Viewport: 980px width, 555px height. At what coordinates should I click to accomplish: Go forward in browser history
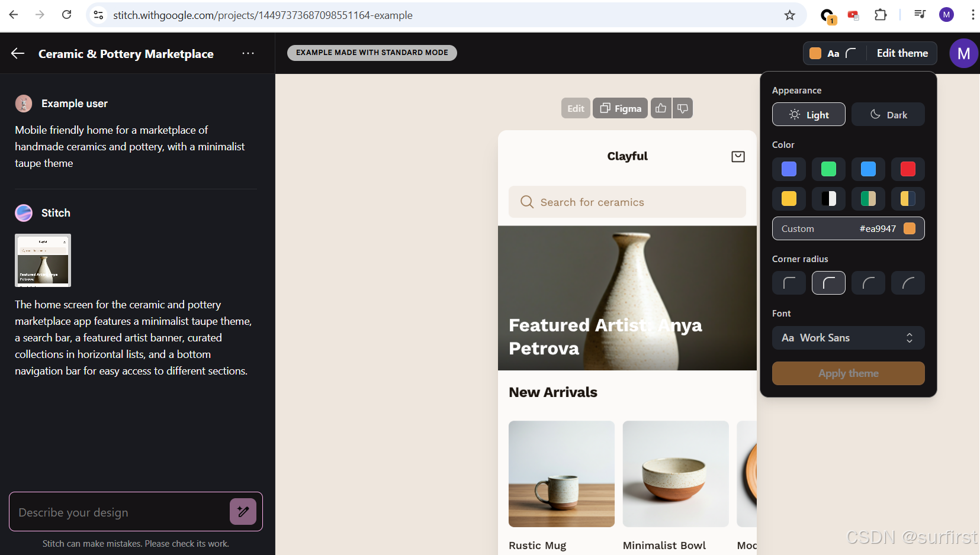pyautogui.click(x=40, y=15)
